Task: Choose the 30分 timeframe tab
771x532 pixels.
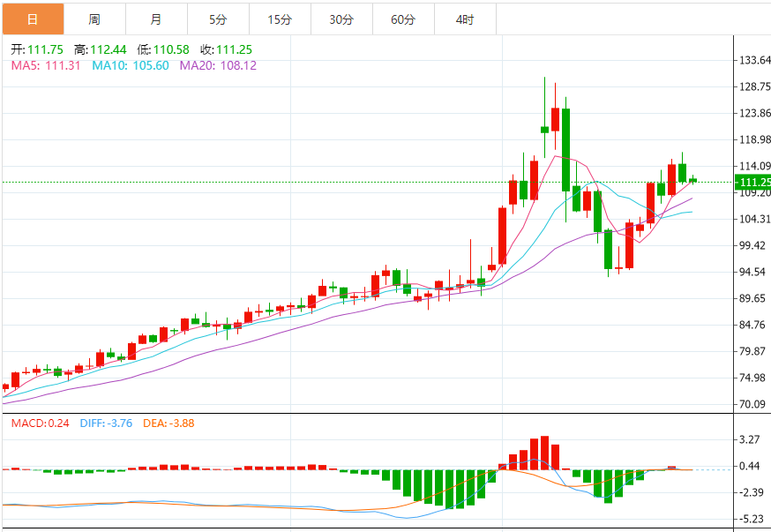Action: coord(341,19)
